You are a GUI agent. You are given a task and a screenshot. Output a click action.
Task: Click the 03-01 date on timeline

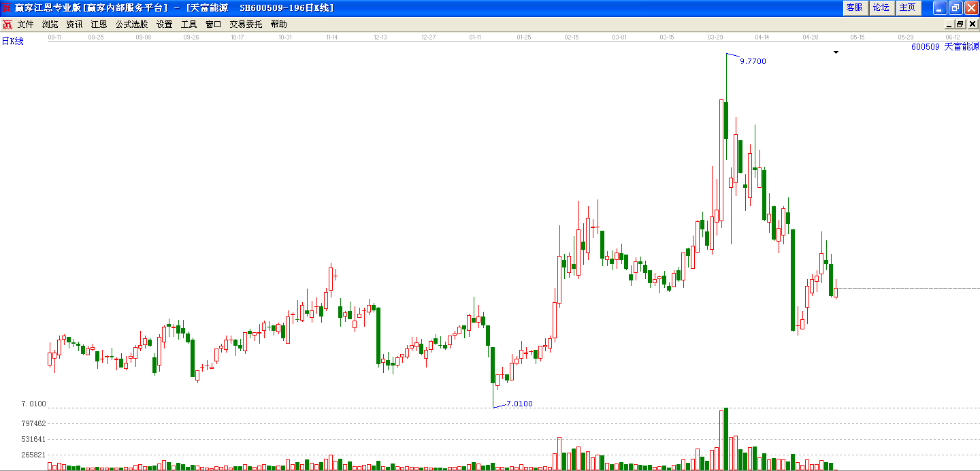(x=619, y=37)
